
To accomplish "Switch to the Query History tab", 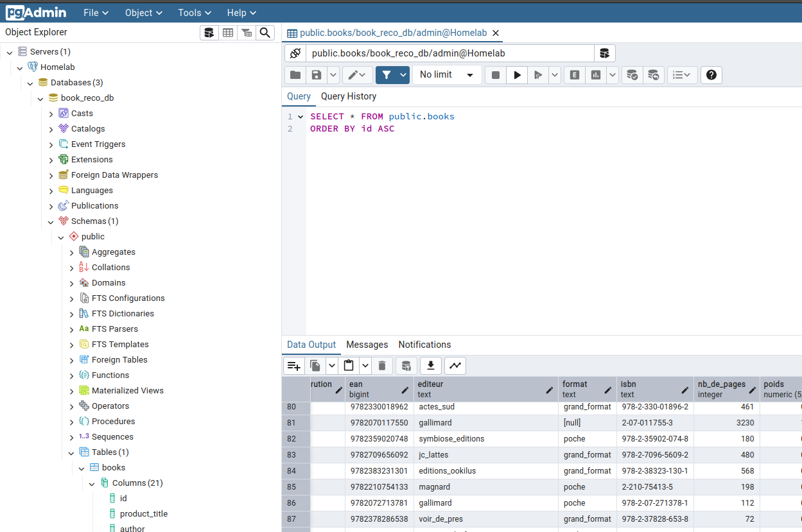I will click(x=349, y=96).
